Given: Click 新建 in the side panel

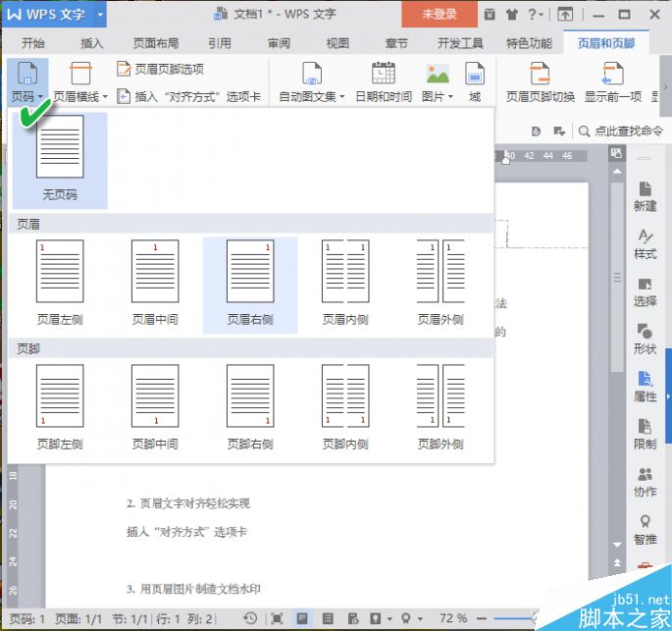Looking at the screenshot, I should coord(645,197).
